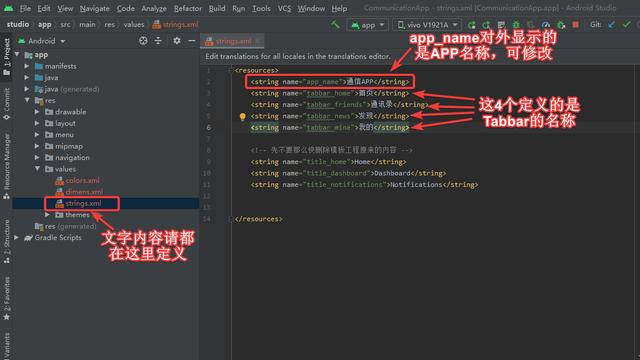Click the Attach Debugger to process icon
Screen dimensions: 640x360
pos(561,25)
